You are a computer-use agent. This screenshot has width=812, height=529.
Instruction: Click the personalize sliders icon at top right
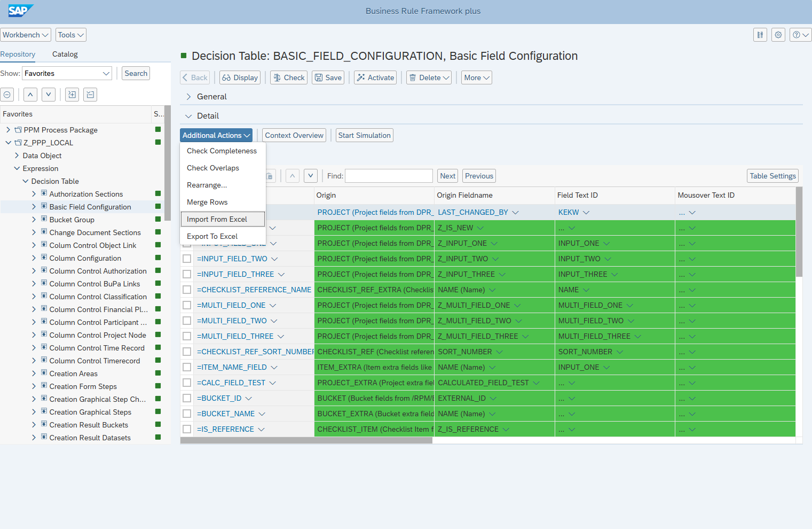pyautogui.click(x=760, y=35)
